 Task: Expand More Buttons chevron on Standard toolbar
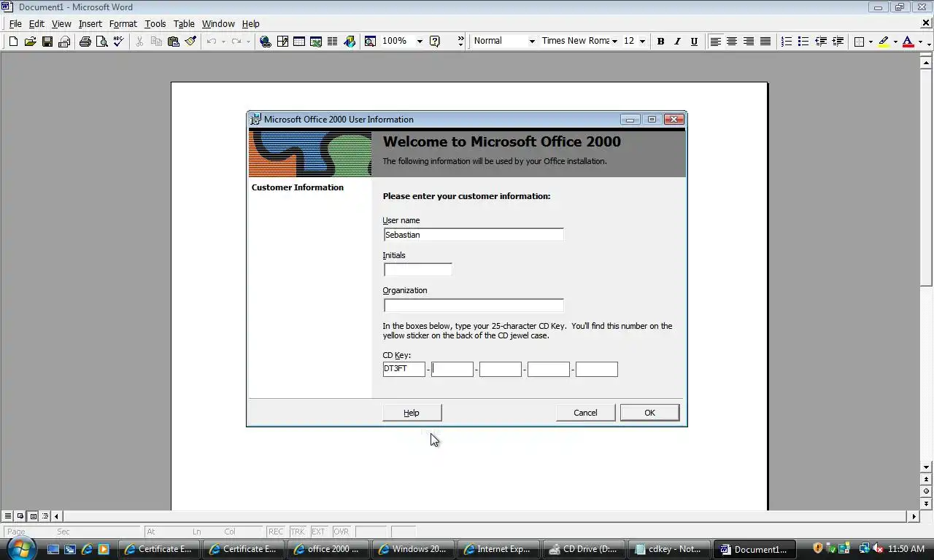tap(460, 42)
